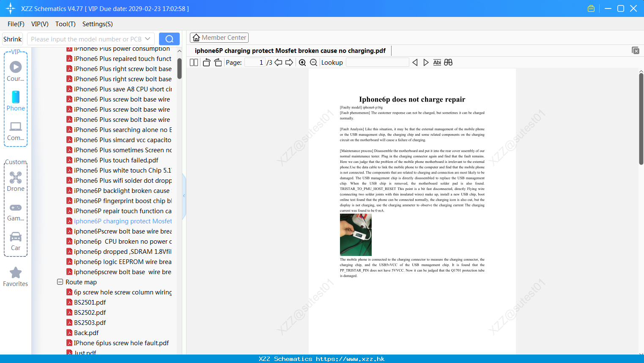This screenshot has height=363, width=644.
Task: Open the Courses sidebar section
Action: (x=16, y=71)
